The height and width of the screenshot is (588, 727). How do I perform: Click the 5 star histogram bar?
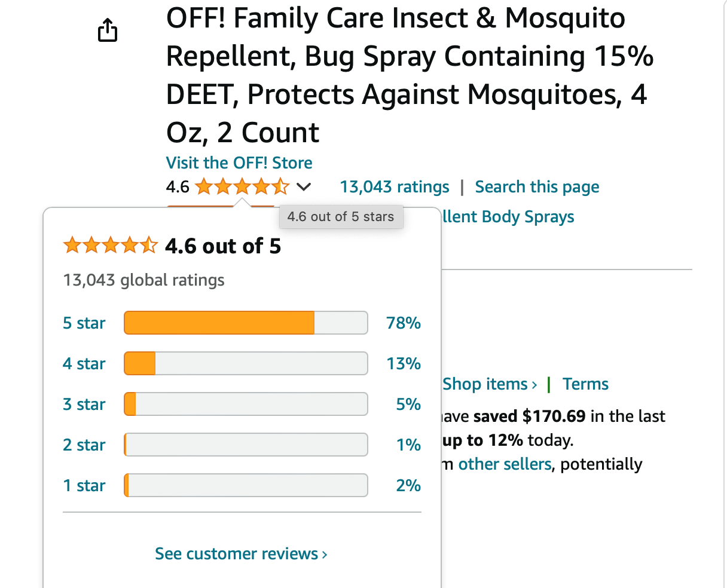click(246, 323)
